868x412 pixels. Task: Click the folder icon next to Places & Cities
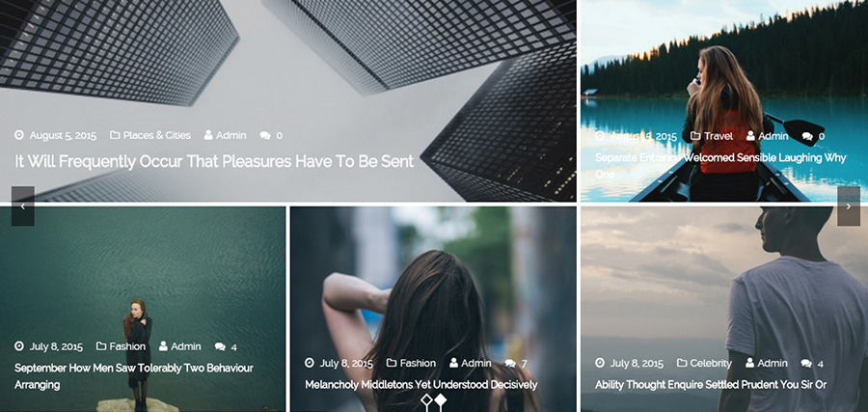point(115,135)
